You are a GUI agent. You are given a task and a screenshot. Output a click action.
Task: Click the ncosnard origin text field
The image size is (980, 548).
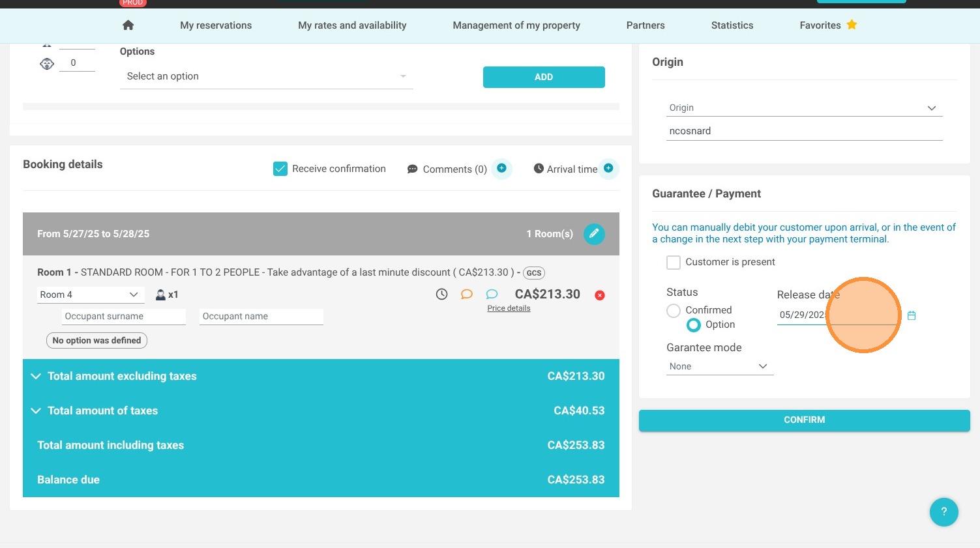click(x=804, y=131)
